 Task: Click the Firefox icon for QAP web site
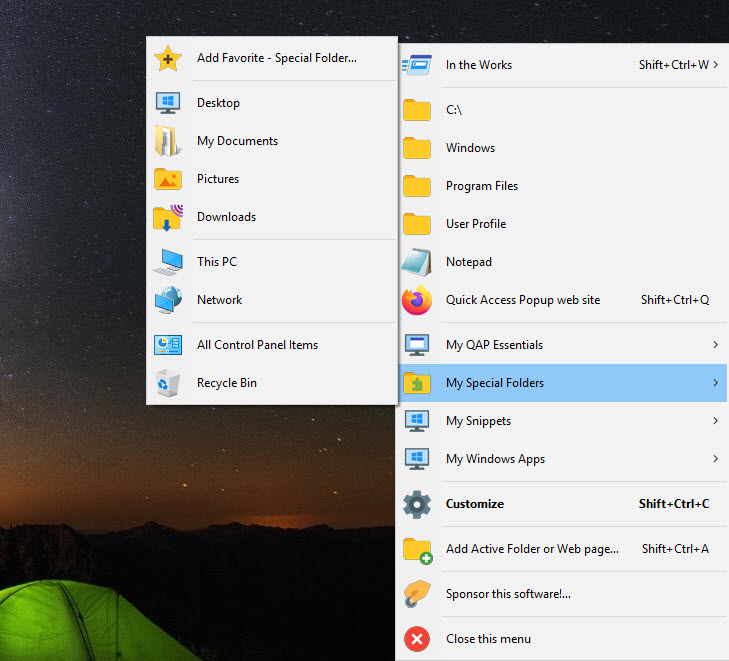pyautogui.click(x=417, y=300)
